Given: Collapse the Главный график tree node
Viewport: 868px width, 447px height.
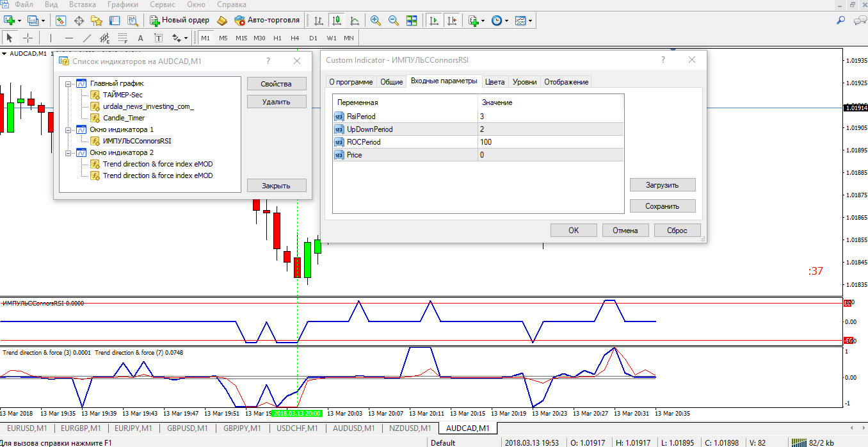Looking at the screenshot, I should [68, 83].
